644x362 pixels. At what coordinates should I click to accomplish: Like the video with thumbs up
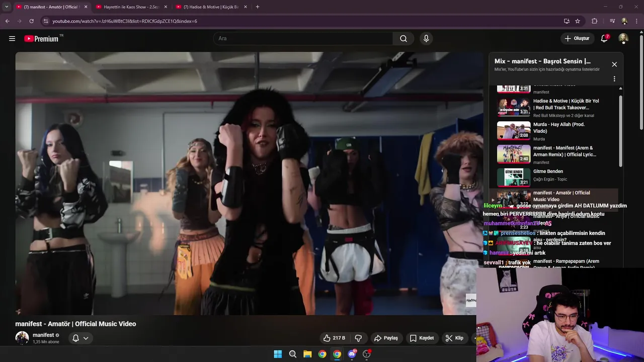click(334, 338)
